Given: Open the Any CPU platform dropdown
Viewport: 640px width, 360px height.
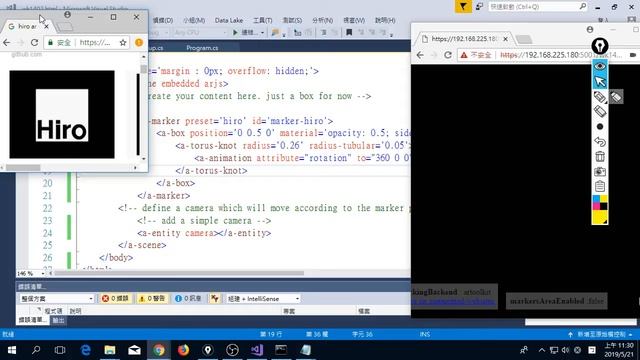Looking at the screenshot, I should (200, 32).
